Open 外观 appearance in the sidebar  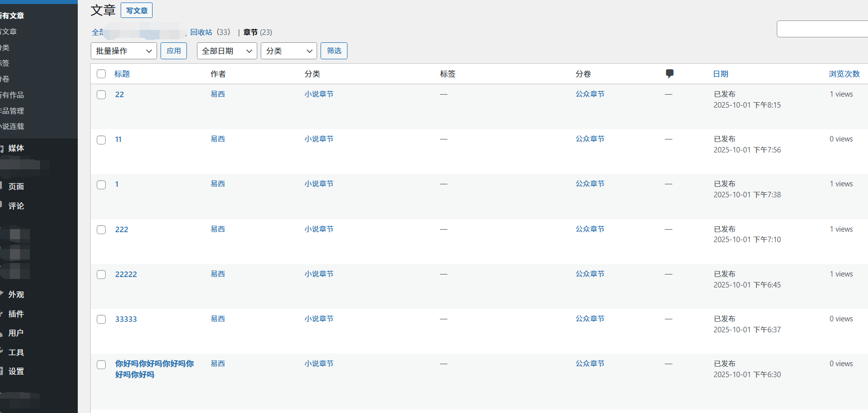click(16, 294)
